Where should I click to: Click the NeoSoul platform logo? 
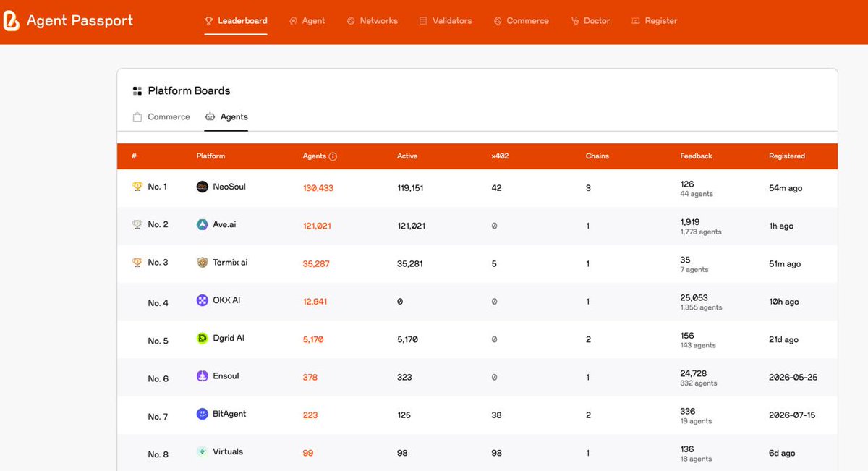pos(203,187)
